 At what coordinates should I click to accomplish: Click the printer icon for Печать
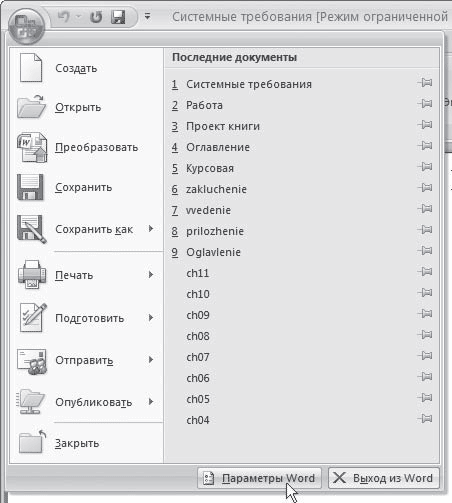(x=32, y=274)
